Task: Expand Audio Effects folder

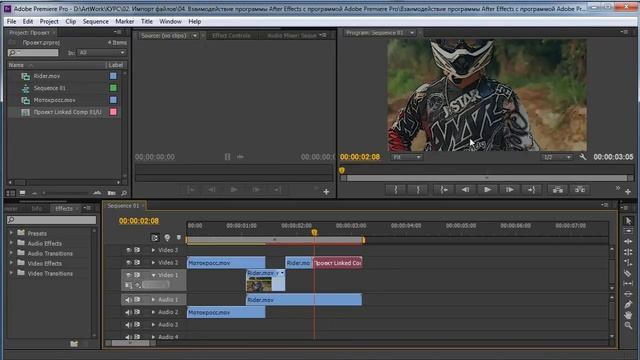Action: [x=11, y=243]
